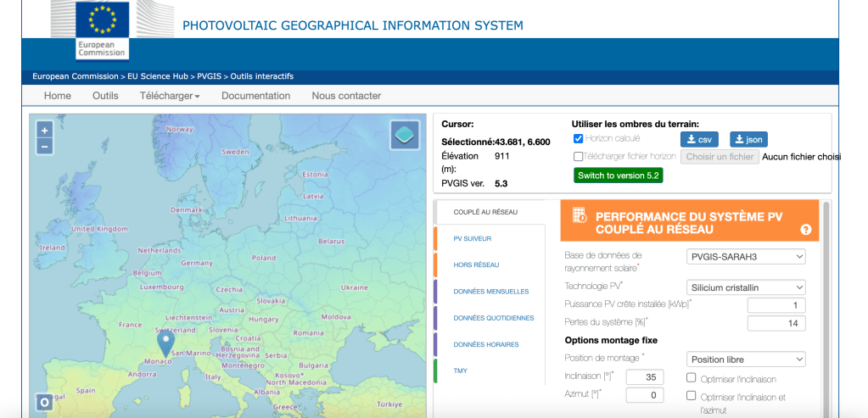Click the 'O' control at map bottom-left
Image resolution: width=868 pixels, height=418 pixels.
44,403
